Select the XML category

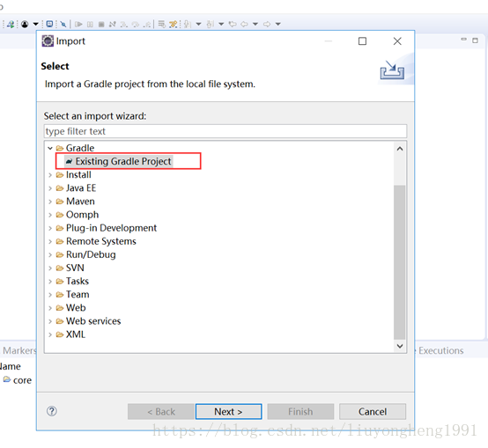(76, 334)
